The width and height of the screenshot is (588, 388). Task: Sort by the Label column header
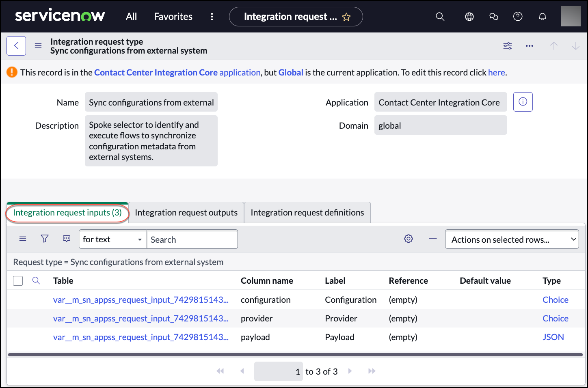pyautogui.click(x=335, y=280)
